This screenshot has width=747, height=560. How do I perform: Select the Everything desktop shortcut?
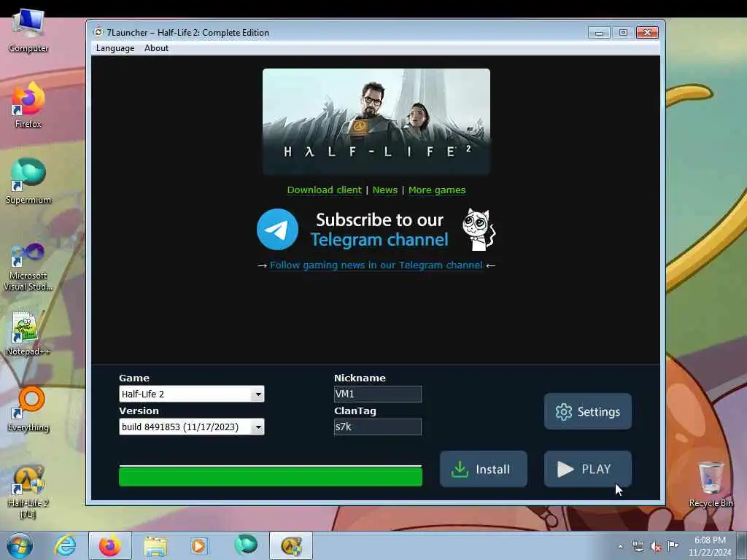point(28,410)
